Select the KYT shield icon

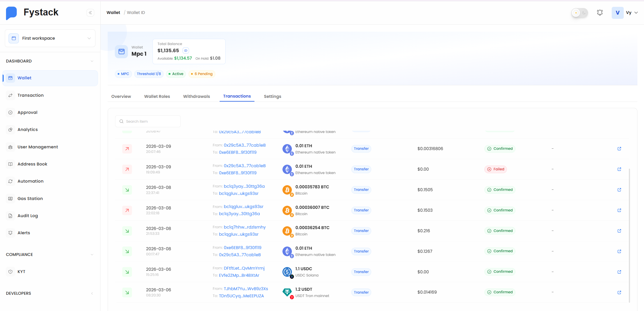click(x=11, y=271)
